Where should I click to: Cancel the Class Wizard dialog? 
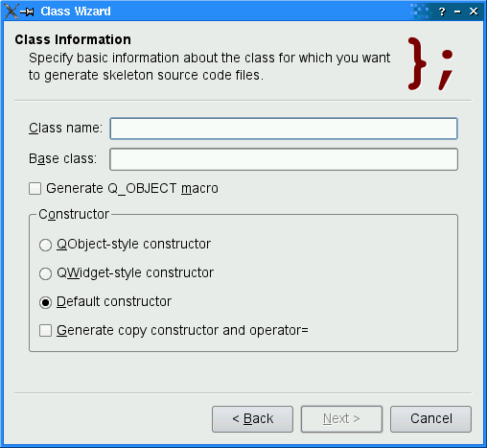(430, 419)
